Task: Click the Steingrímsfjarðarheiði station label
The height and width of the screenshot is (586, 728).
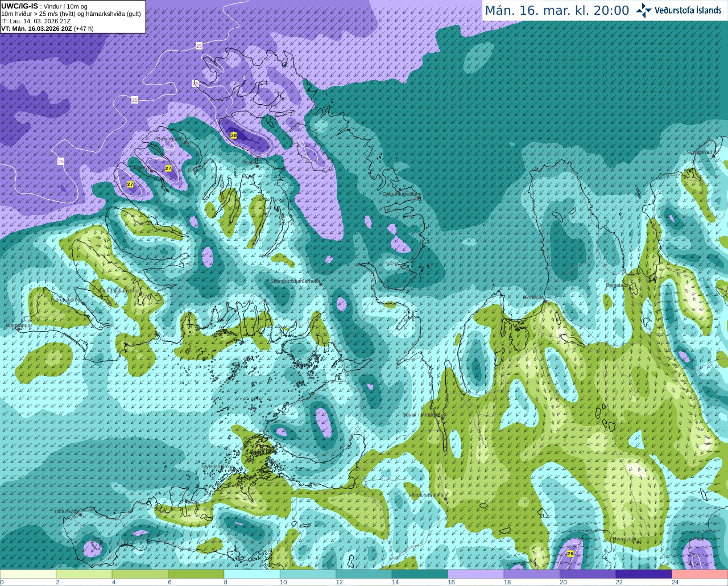Action: pyautogui.click(x=295, y=281)
